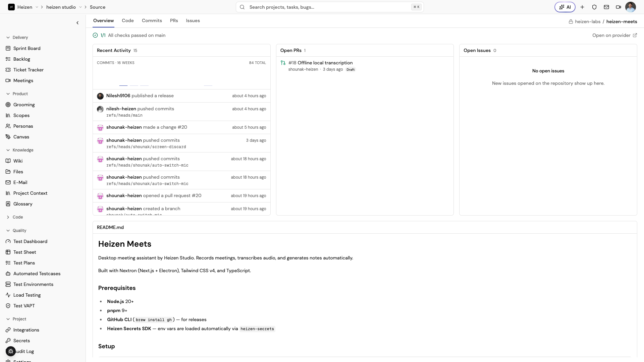This screenshot has height=362, width=644.
Task: Click the plus icon in top bar
Action: [x=582, y=7]
